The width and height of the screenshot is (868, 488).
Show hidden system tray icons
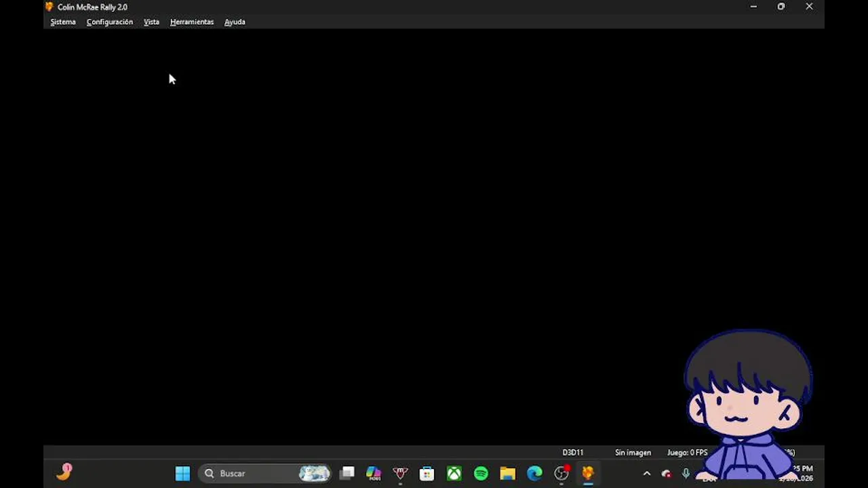click(x=646, y=474)
